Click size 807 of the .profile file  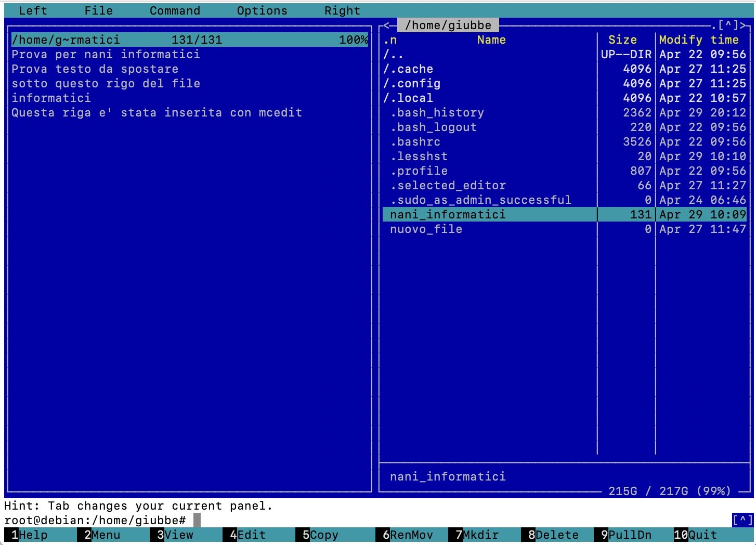click(641, 171)
